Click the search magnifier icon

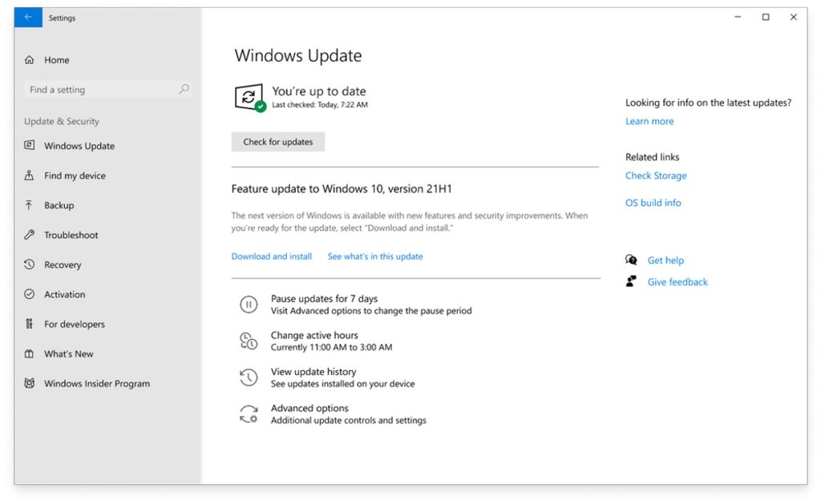(184, 89)
